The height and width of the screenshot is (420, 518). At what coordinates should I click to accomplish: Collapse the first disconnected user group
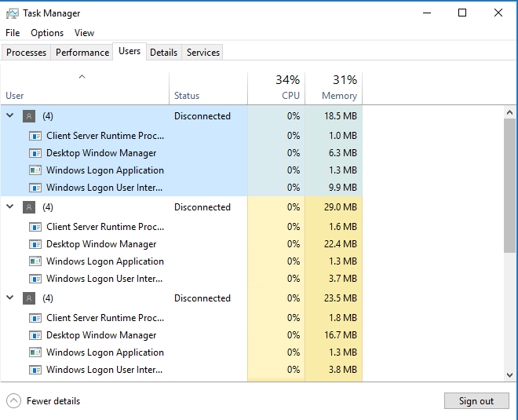pyautogui.click(x=10, y=115)
